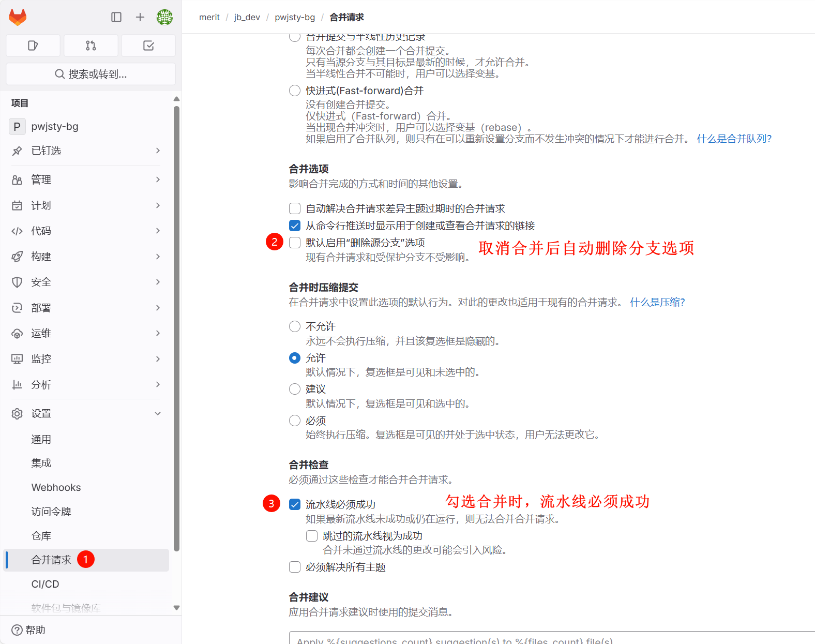This screenshot has width=815, height=644.
Task: Open the to-do list shortcut icon
Action: pos(148,46)
